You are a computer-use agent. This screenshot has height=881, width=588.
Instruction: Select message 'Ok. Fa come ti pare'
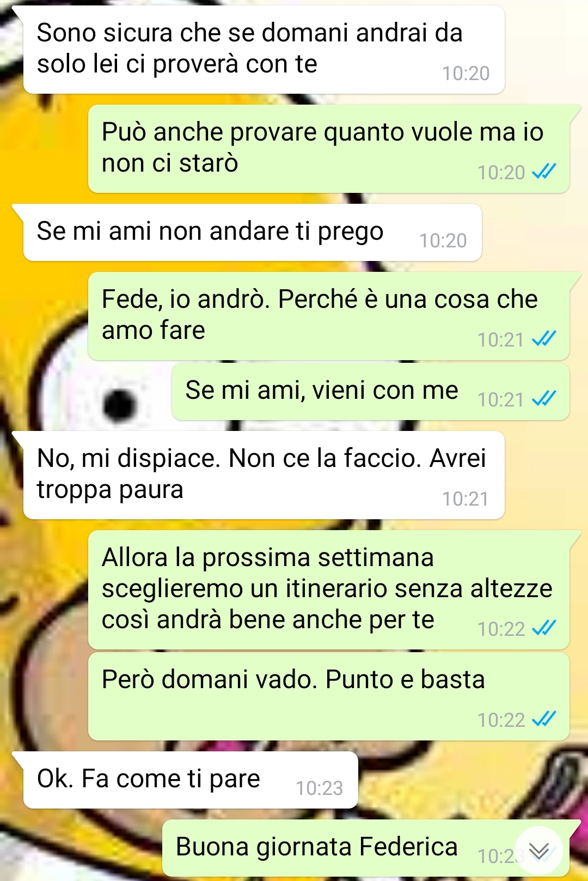[x=191, y=780]
